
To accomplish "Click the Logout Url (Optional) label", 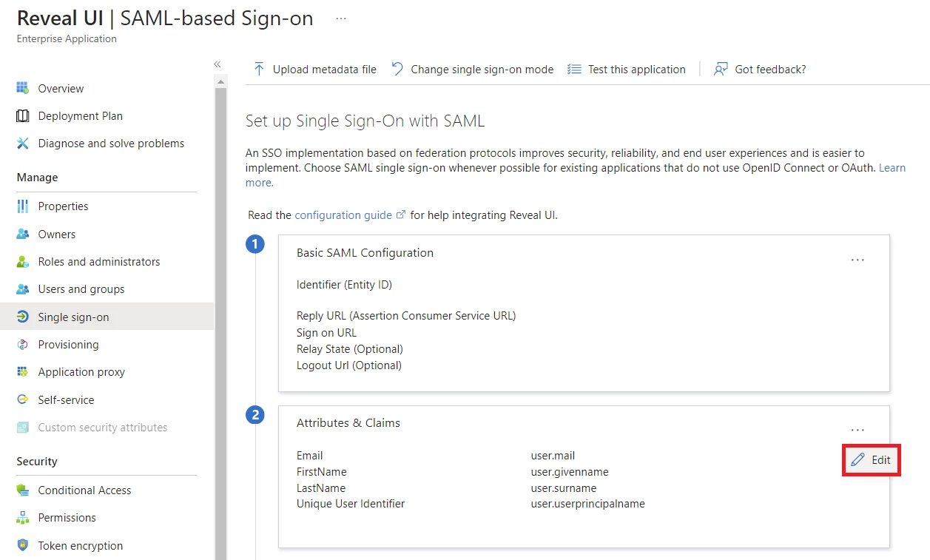I will pos(349,365).
